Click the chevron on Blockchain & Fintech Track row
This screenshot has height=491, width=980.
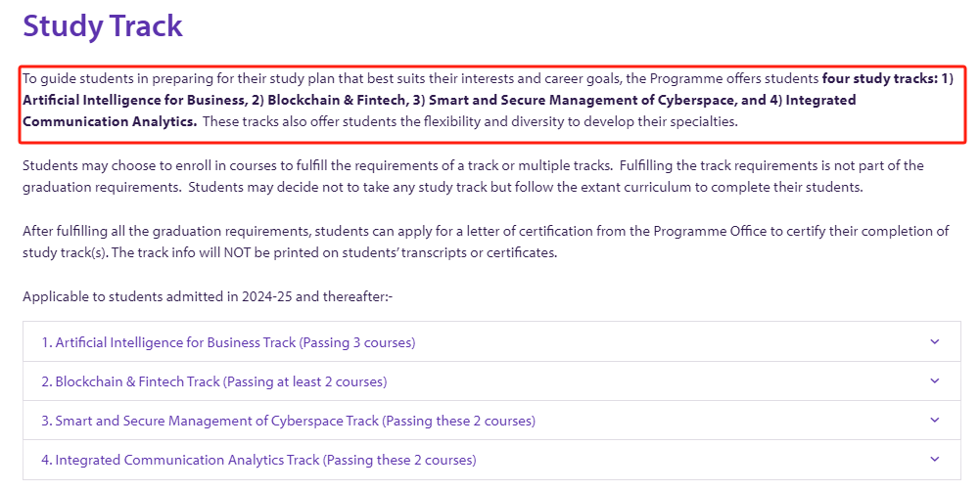[934, 381]
